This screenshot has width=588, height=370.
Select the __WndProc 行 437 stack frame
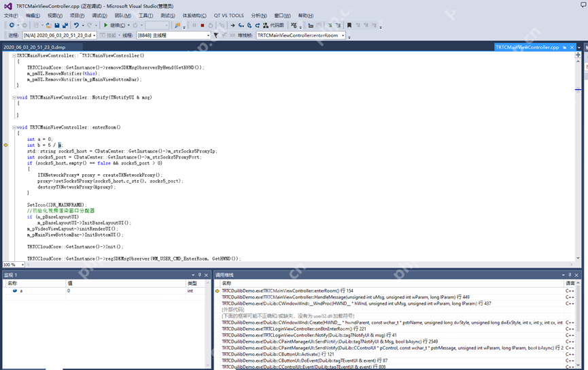[x=356, y=303]
